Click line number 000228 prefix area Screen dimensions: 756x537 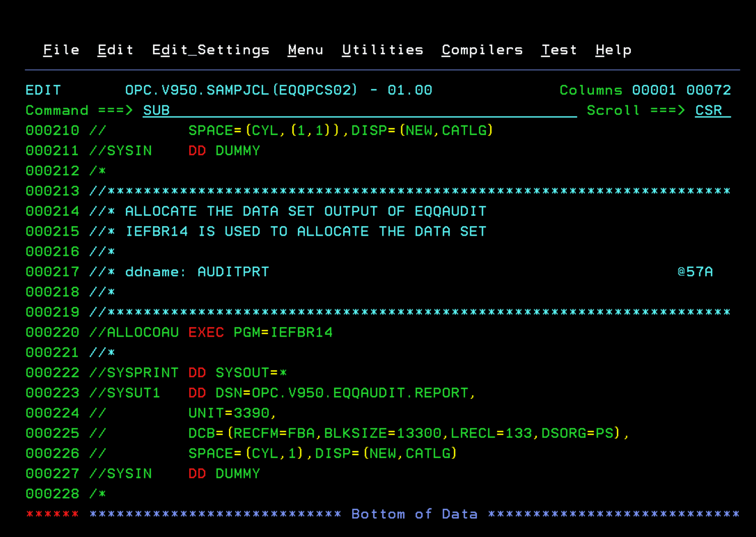pyautogui.click(x=52, y=494)
